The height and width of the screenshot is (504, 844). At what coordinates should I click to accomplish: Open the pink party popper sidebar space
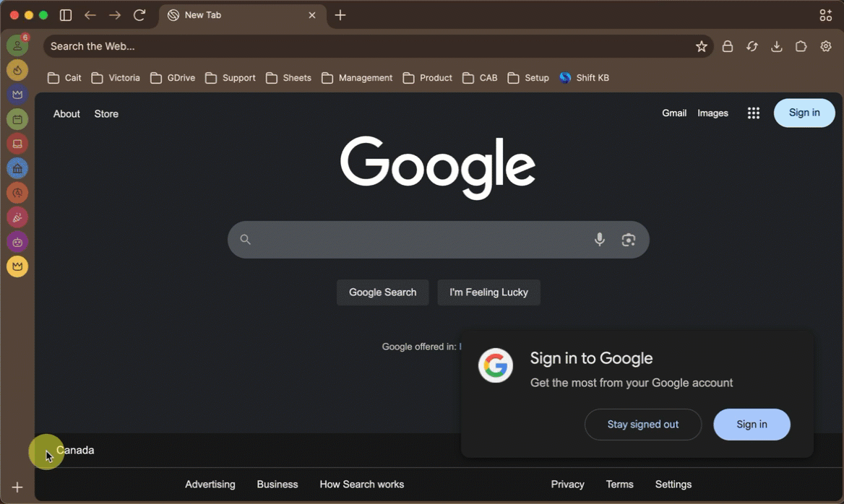pos(17,217)
